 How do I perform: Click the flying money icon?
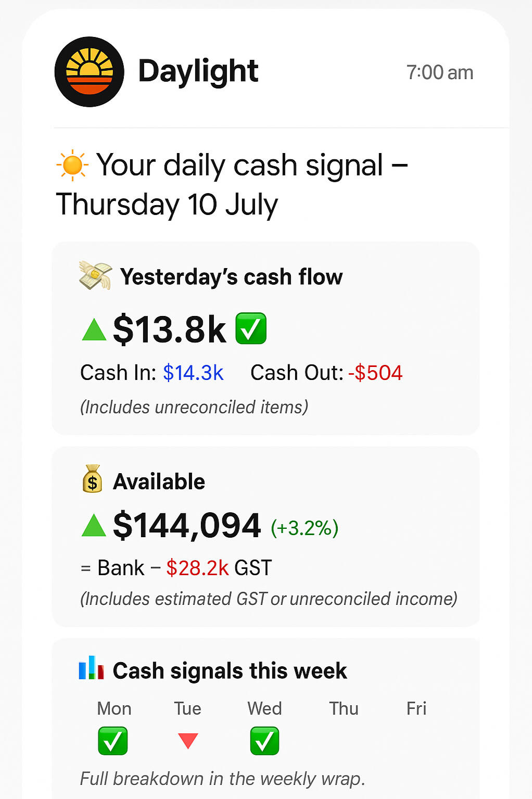[x=95, y=275]
